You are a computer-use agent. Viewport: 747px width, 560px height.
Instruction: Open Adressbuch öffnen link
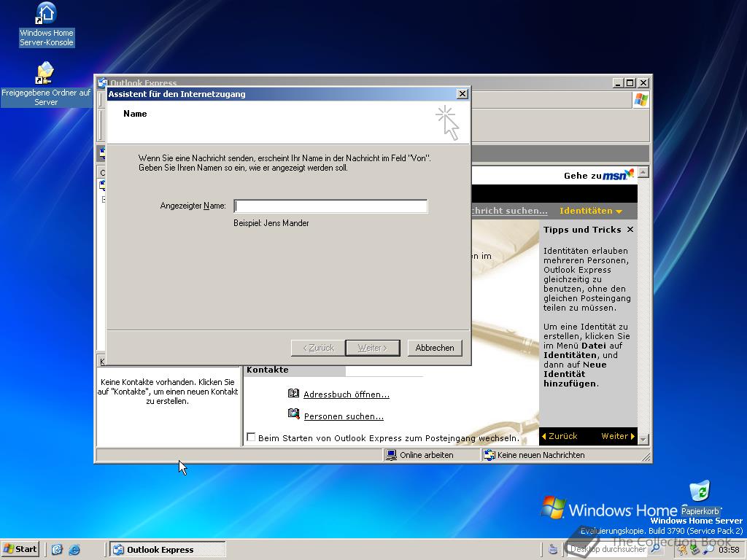pyautogui.click(x=347, y=394)
